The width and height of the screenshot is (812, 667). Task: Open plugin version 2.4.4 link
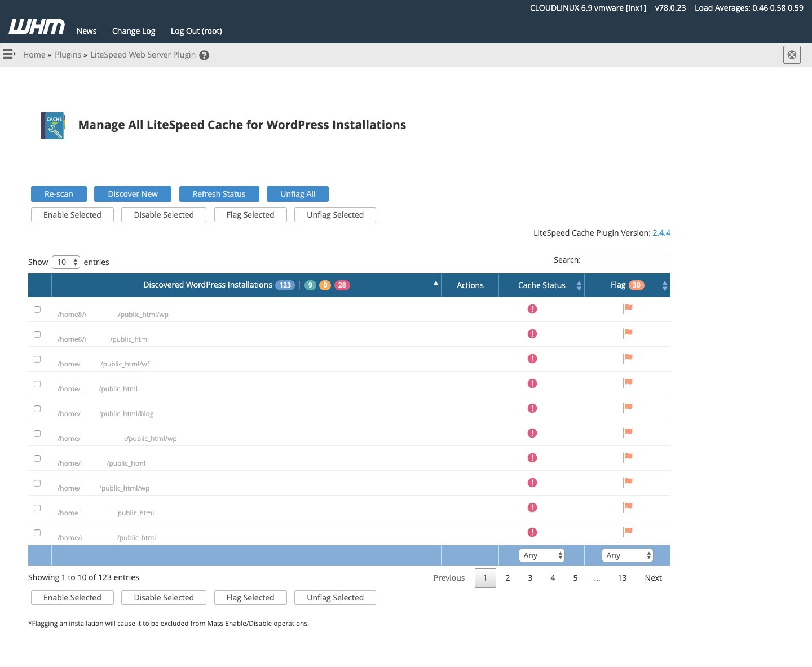(661, 233)
